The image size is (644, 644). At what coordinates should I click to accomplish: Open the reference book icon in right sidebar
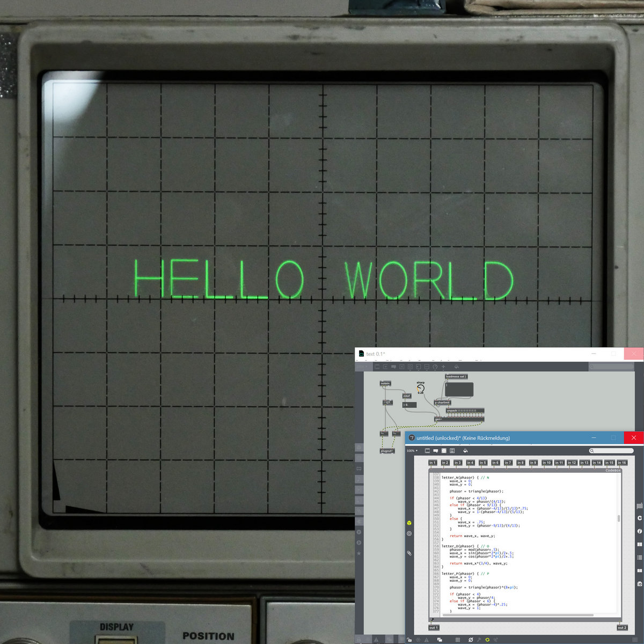pyautogui.click(x=639, y=544)
